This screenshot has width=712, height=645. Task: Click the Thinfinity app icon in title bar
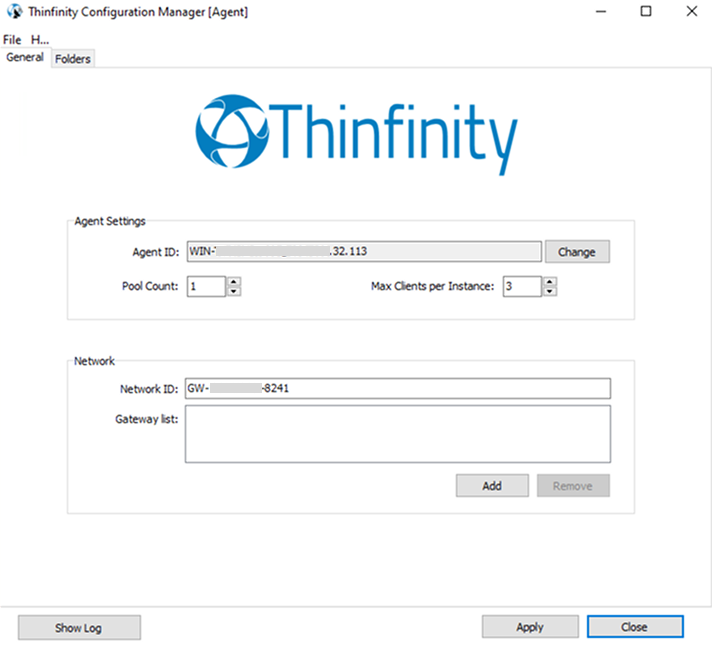coord(15,11)
